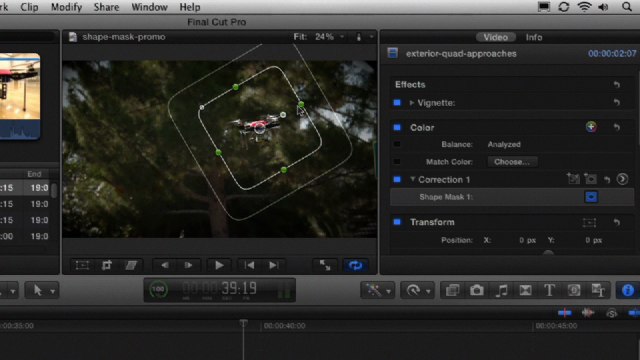Click the Position Y value field
This screenshot has height=360, width=640.
593,240
